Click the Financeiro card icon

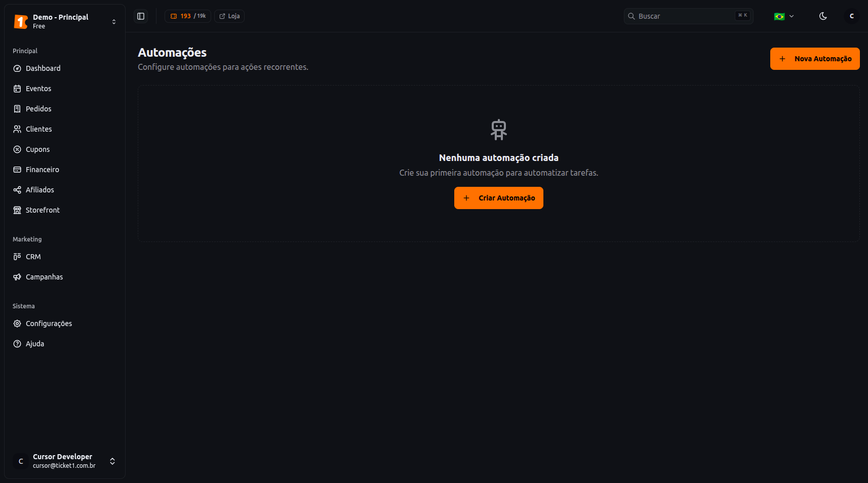click(x=17, y=170)
